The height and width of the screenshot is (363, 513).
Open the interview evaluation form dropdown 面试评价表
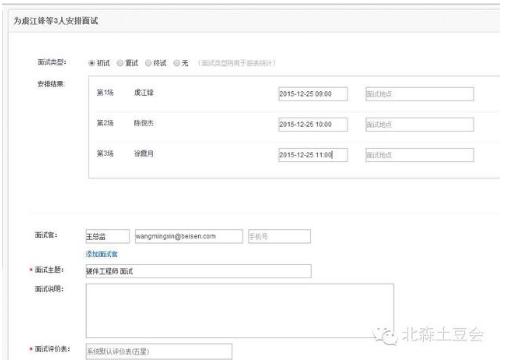159,351
